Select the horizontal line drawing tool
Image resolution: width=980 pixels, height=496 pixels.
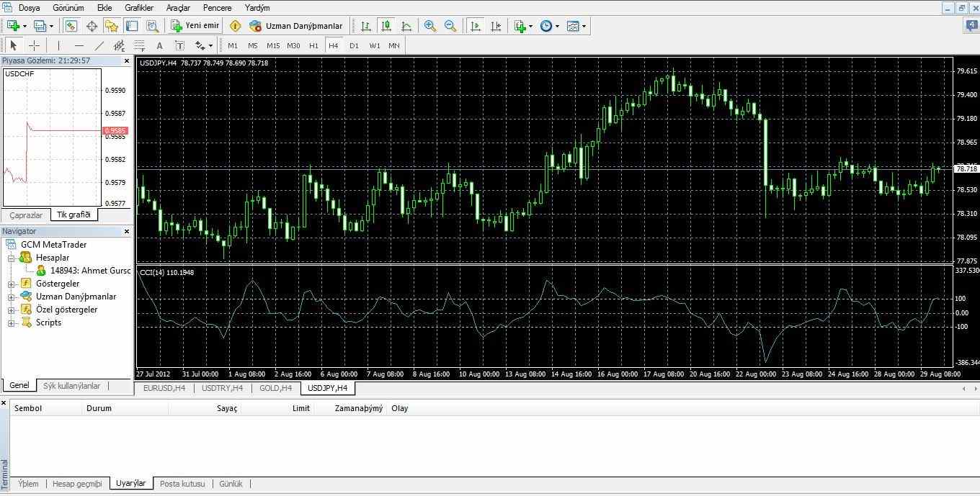pos(79,45)
